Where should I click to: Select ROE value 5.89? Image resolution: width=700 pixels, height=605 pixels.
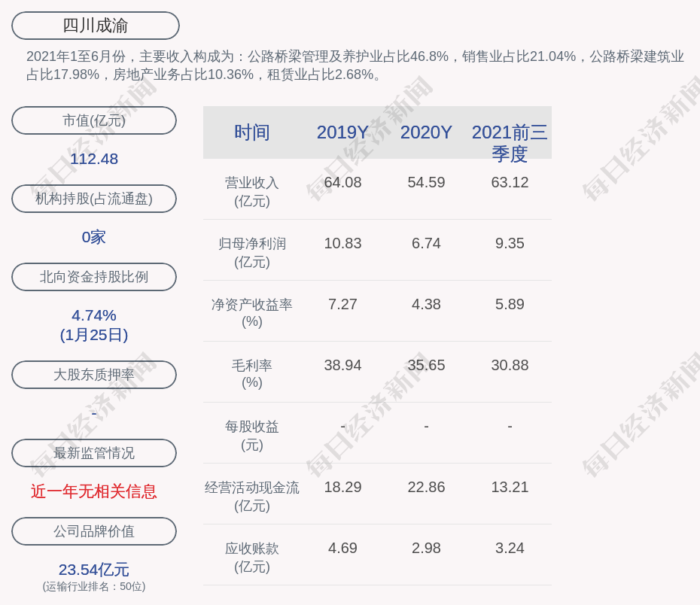[x=510, y=304]
